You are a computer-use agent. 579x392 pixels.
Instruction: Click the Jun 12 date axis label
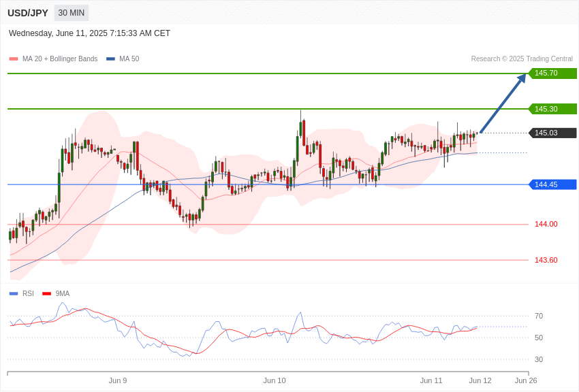pos(480,380)
